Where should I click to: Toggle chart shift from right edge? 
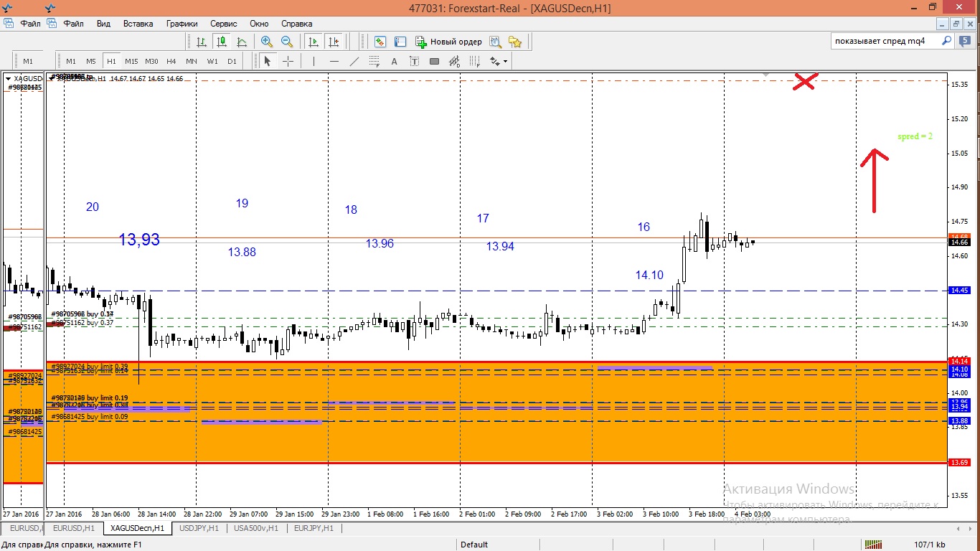pyautogui.click(x=333, y=42)
